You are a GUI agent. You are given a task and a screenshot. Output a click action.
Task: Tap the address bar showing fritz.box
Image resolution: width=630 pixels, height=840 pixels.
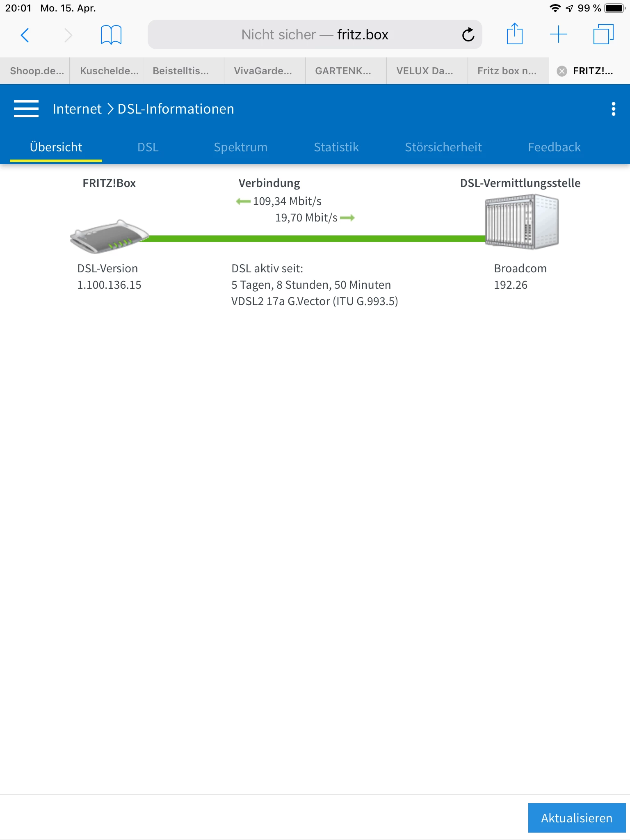click(315, 34)
